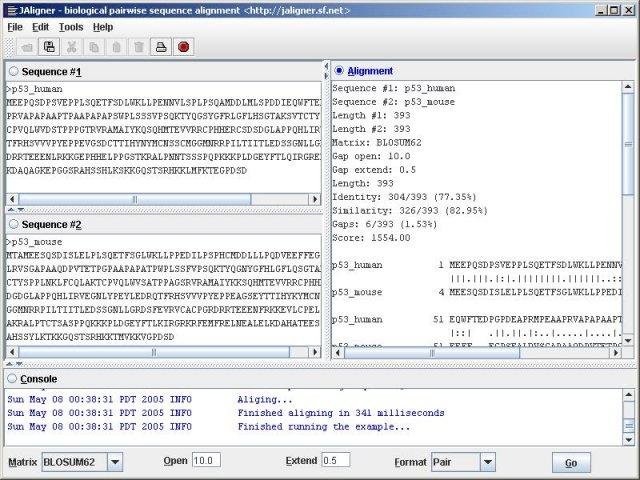
Task: Click 'Finished running the example...' console line
Action: 324,427
